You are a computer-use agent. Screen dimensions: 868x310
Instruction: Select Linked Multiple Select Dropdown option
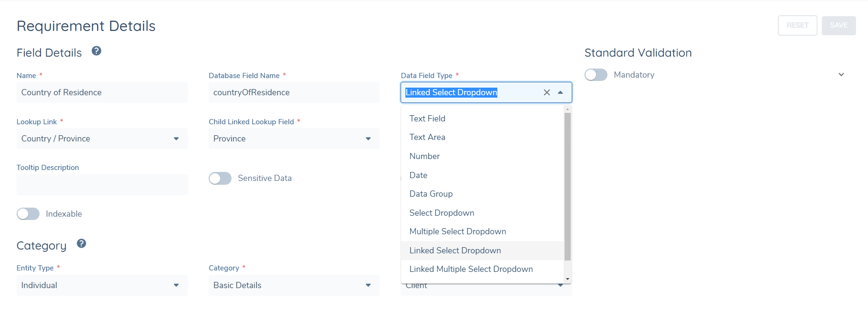471,269
